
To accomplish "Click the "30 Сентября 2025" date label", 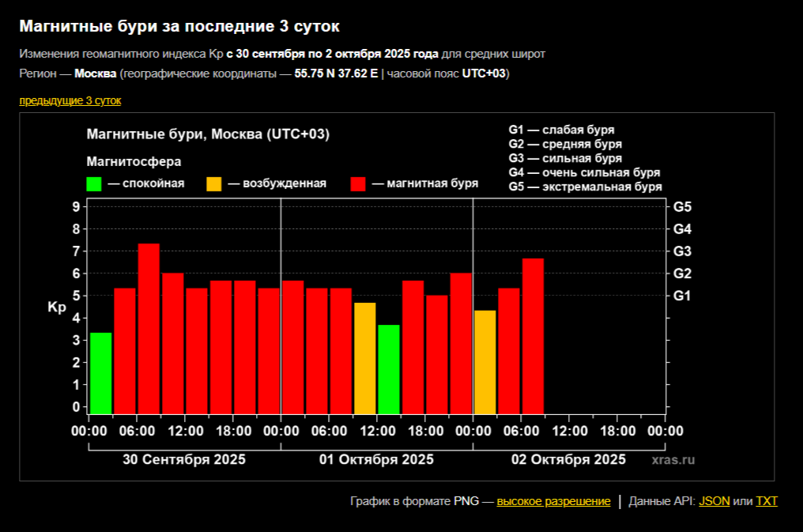I will point(183,459).
